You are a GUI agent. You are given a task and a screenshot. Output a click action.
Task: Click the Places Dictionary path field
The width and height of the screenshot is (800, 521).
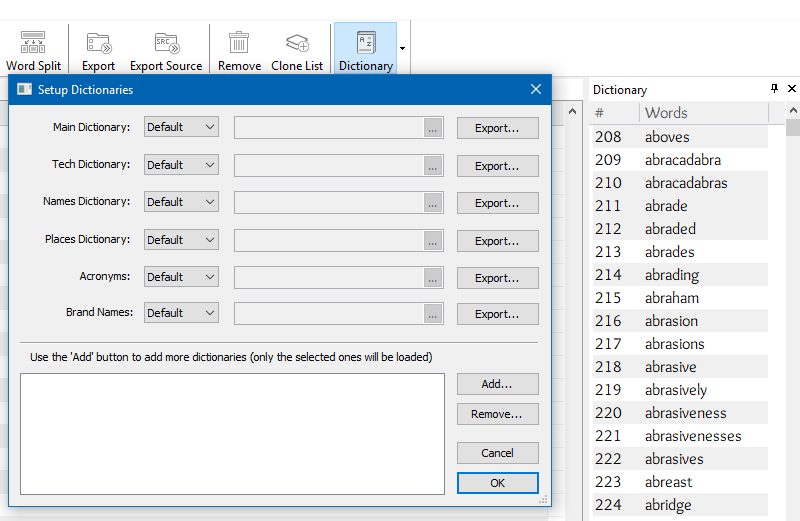click(x=329, y=240)
